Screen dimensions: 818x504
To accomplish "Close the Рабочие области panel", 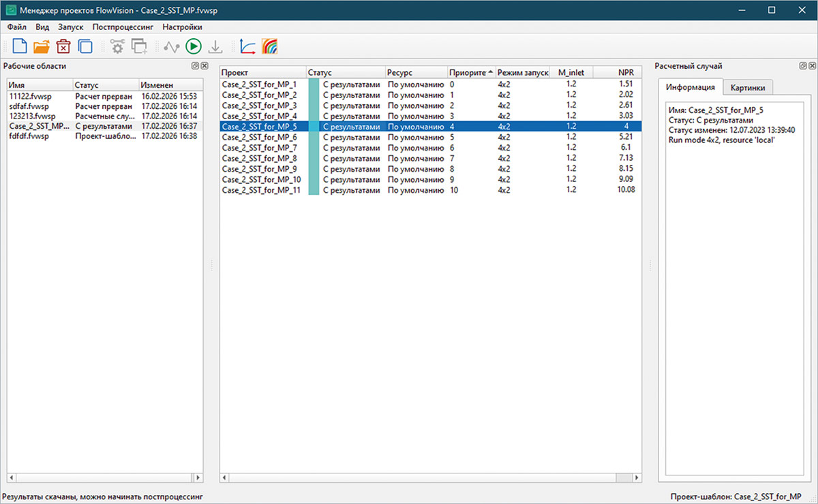I will (204, 66).
